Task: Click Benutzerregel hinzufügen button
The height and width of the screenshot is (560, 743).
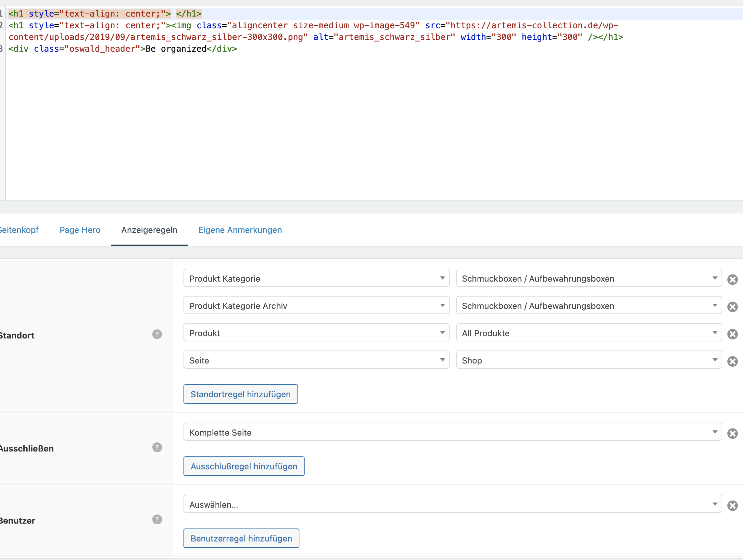Action: point(241,539)
